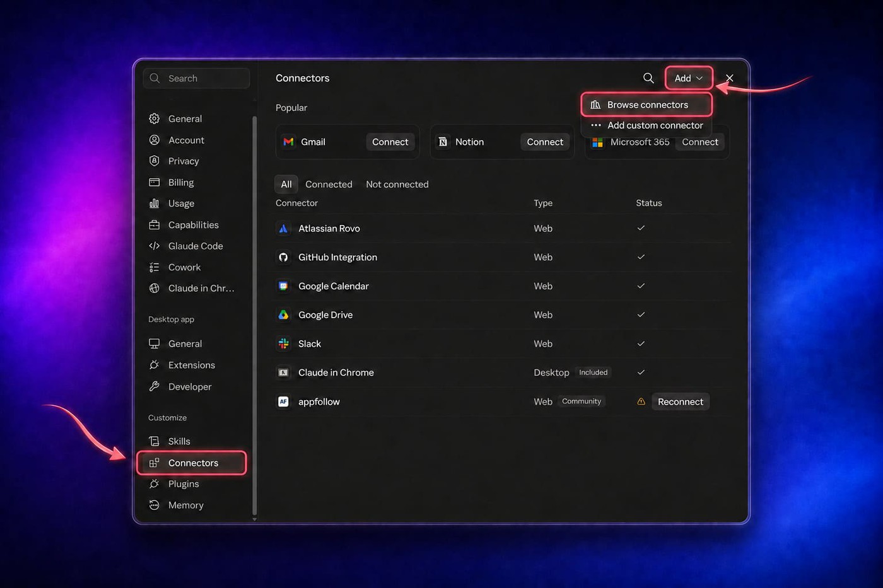Click the Capabilities toolbox icon
Screen dimensions: 883x588
(154, 224)
